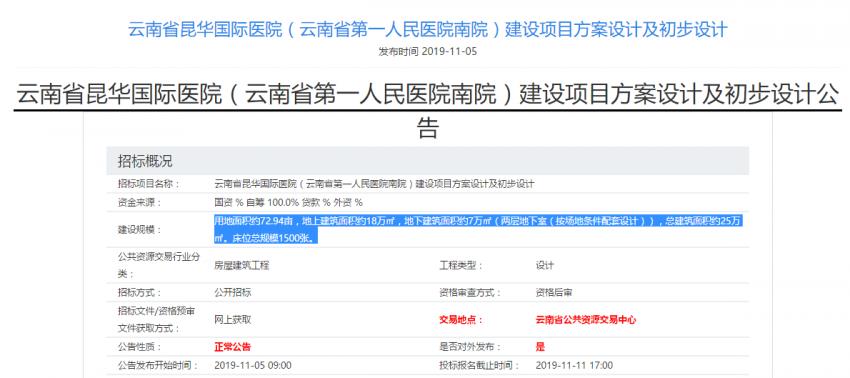The height and width of the screenshot is (378, 850).
Task: Click the 招标方式 label
Action: [x=139, y=293]
